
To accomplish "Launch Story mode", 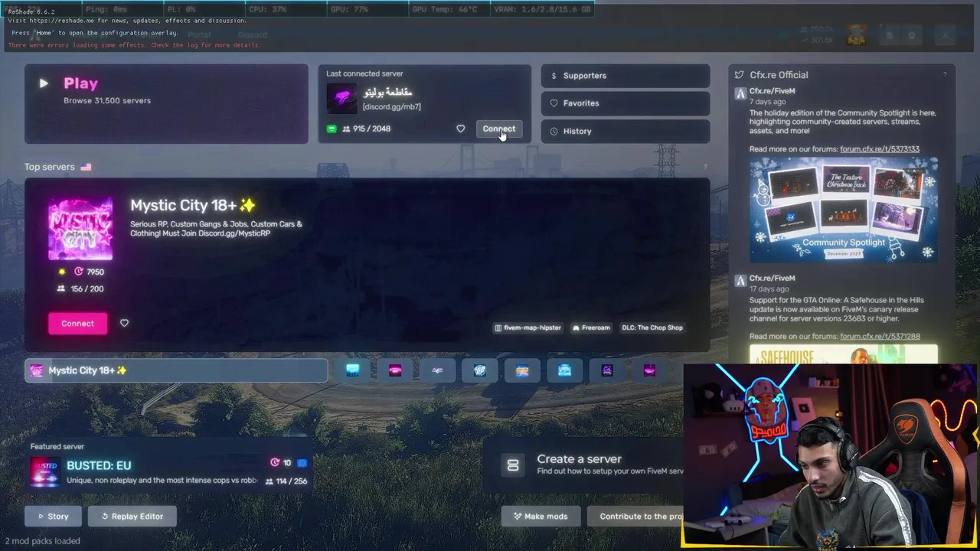I will pos(53,517).
